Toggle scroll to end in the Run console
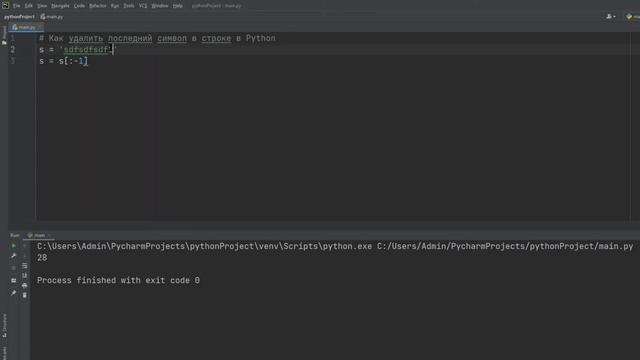 [x=24, y=276]
